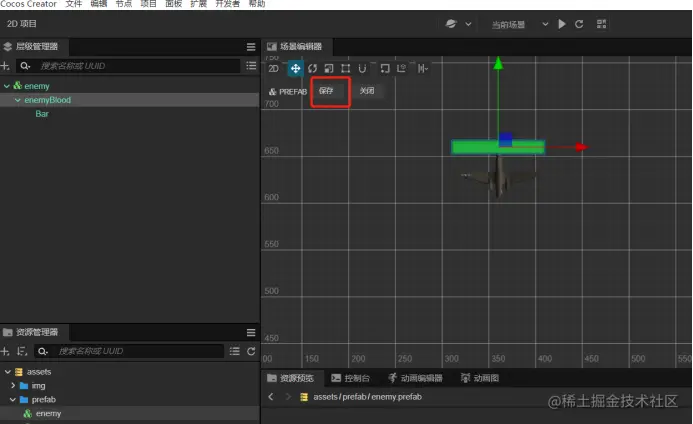Click the hierarchy collapse-all list icon
693x424 pixels.
click(x=251, y=66)
